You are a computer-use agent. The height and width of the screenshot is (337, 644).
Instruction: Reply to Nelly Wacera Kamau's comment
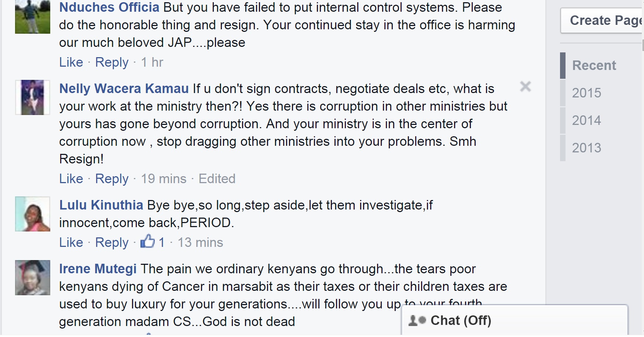click(112, 179)
